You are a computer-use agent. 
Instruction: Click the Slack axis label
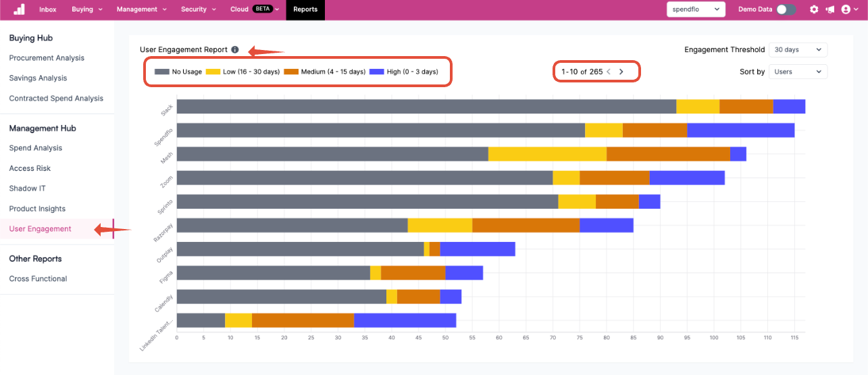(166, 109)
